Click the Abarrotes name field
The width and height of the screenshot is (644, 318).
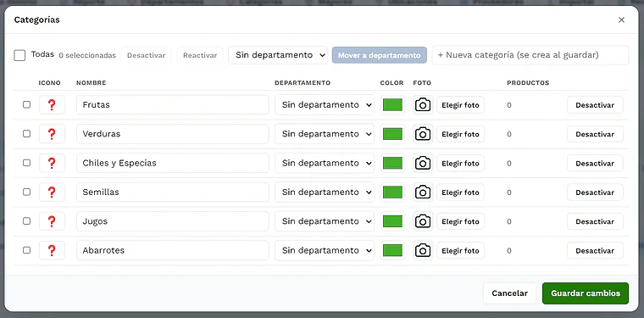point(173,251)
